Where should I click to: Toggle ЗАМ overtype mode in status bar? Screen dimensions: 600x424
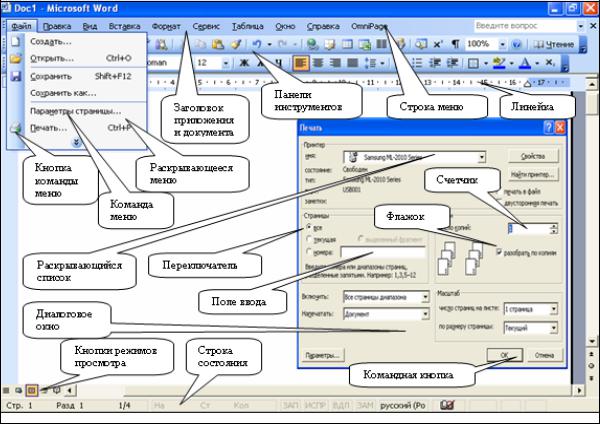point(365,405)
